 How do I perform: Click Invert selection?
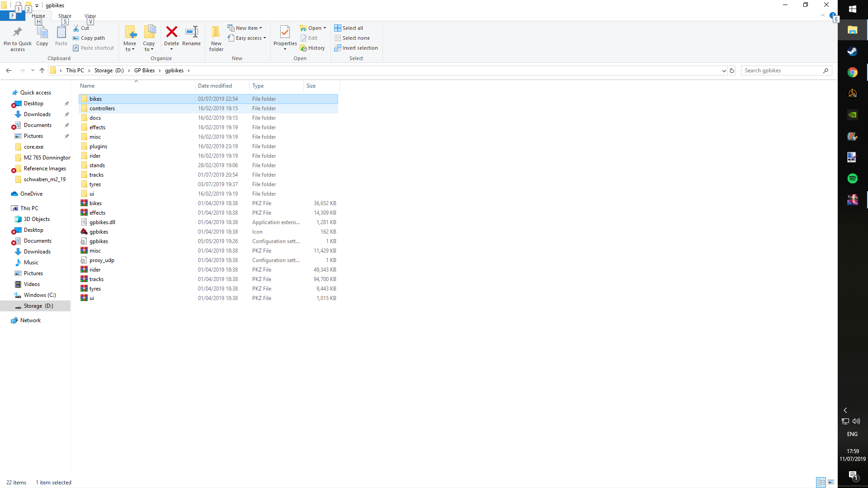click(x=356, y=48)
